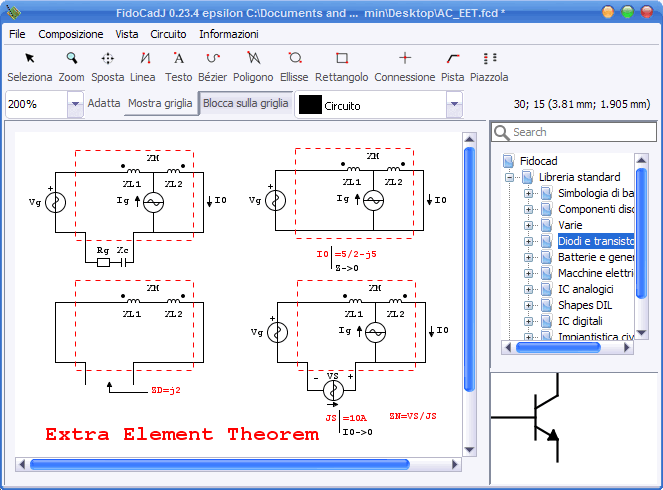Choose the Poligono polygon tool
663x490 pixels.
pos(253,65)
